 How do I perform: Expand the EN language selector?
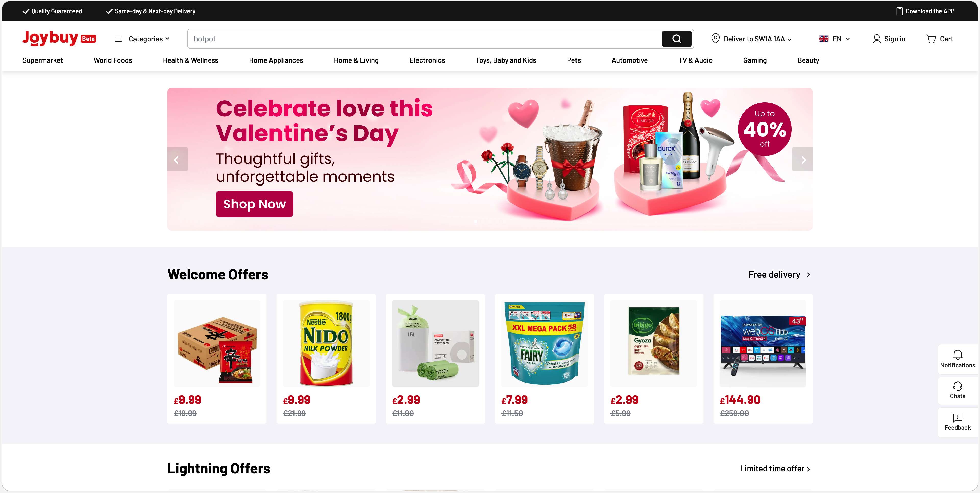tap(834, 39)
